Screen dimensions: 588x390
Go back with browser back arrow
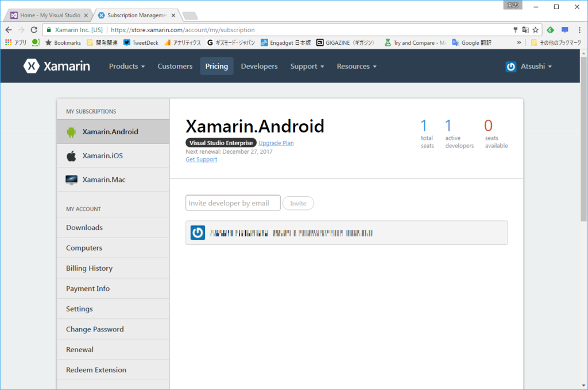[9, 30]
